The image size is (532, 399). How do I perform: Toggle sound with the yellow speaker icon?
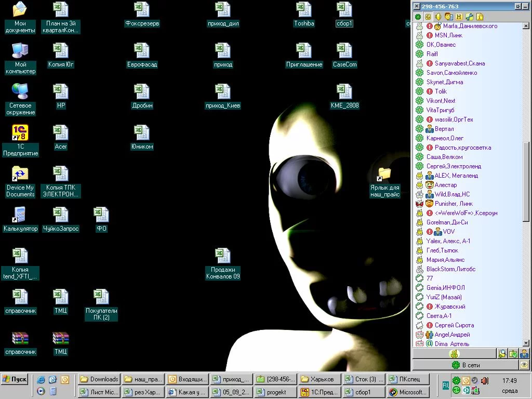pyautogui.click(x=438, y=17)
